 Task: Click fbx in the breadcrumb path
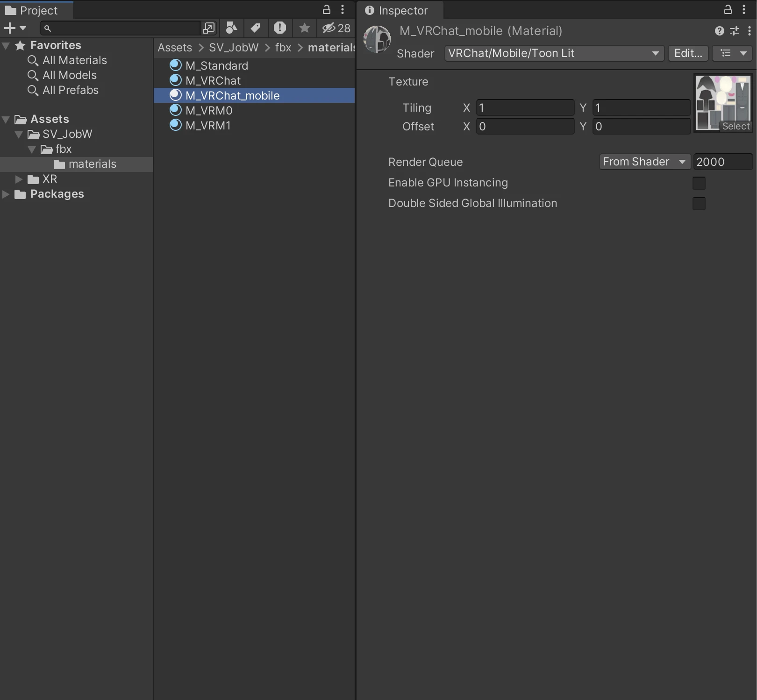pyautogui.click(x=283, y=48)
